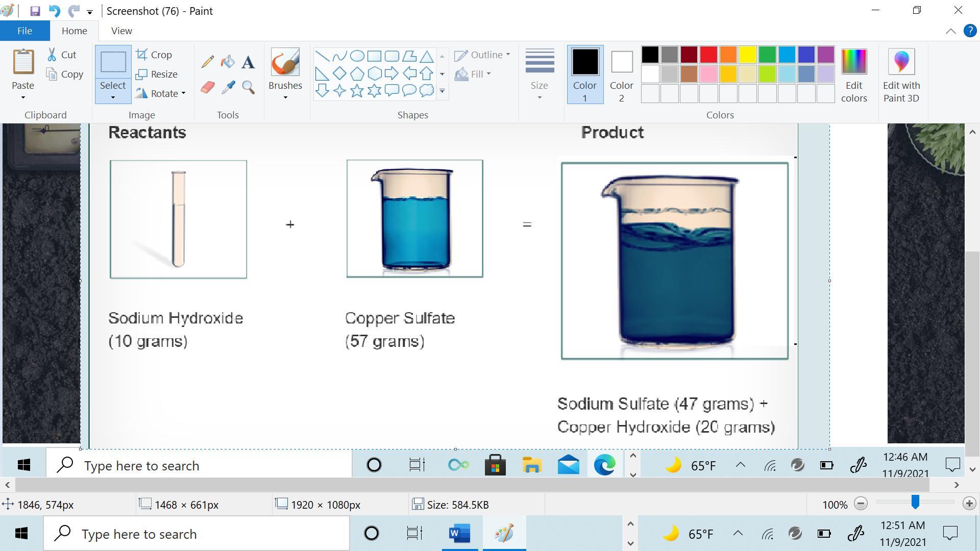Expand the Brushes dropdown arrow
980x551 pixels.
coord(285,97)
